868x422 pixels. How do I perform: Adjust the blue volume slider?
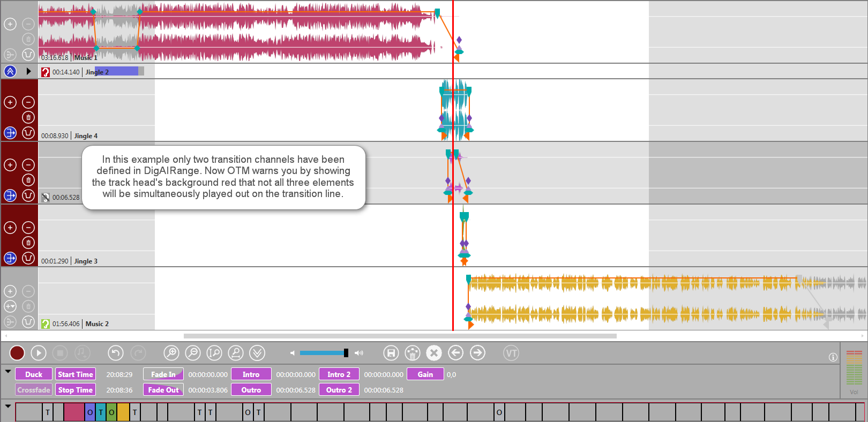pyautogui.click(x=324, y=353)
